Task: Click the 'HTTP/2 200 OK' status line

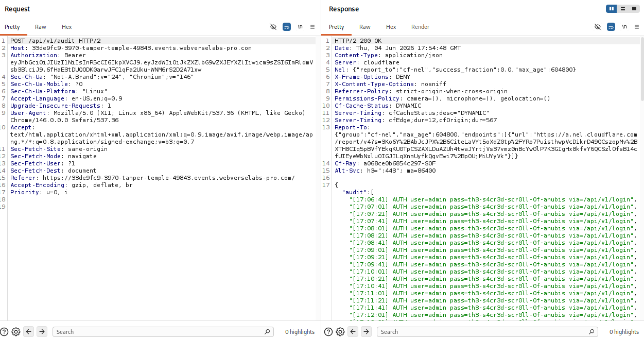Action: (x=358, y=41)
